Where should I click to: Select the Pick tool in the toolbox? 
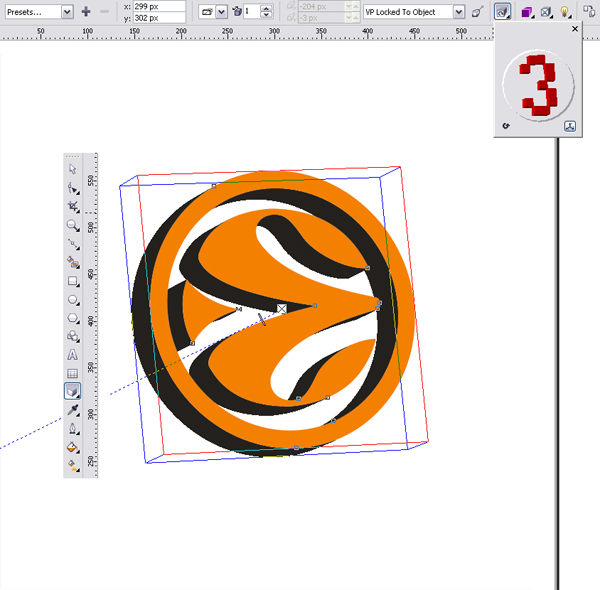(x=72, y=169)
